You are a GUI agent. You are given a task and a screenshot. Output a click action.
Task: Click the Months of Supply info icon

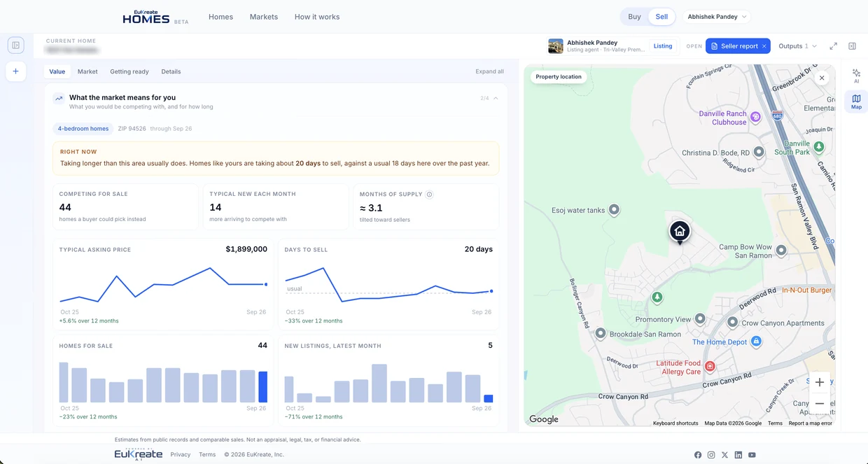(430, 195)
